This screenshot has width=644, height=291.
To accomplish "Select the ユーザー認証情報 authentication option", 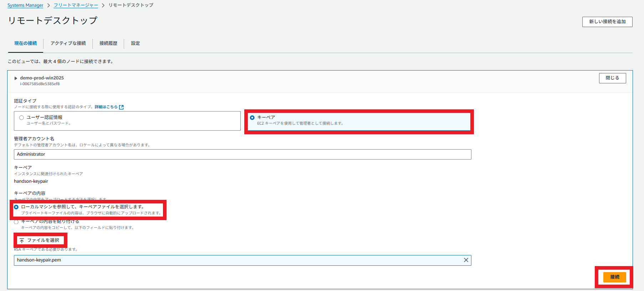I will point(22,118).
